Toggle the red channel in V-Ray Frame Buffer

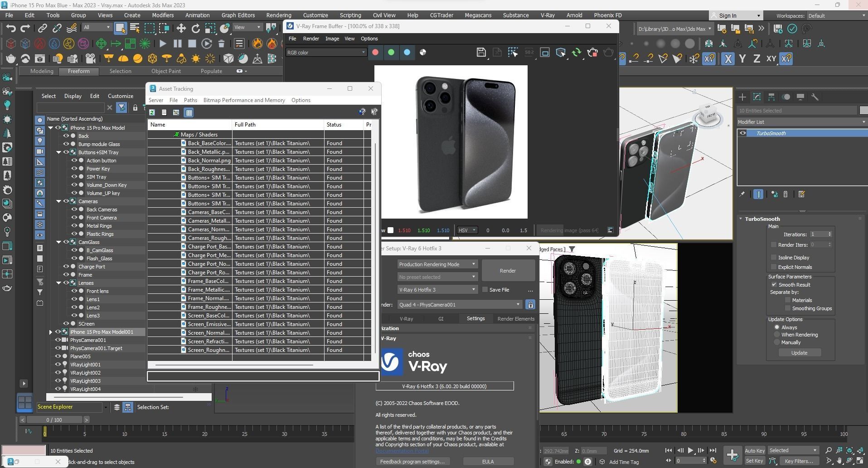[375, 53]
